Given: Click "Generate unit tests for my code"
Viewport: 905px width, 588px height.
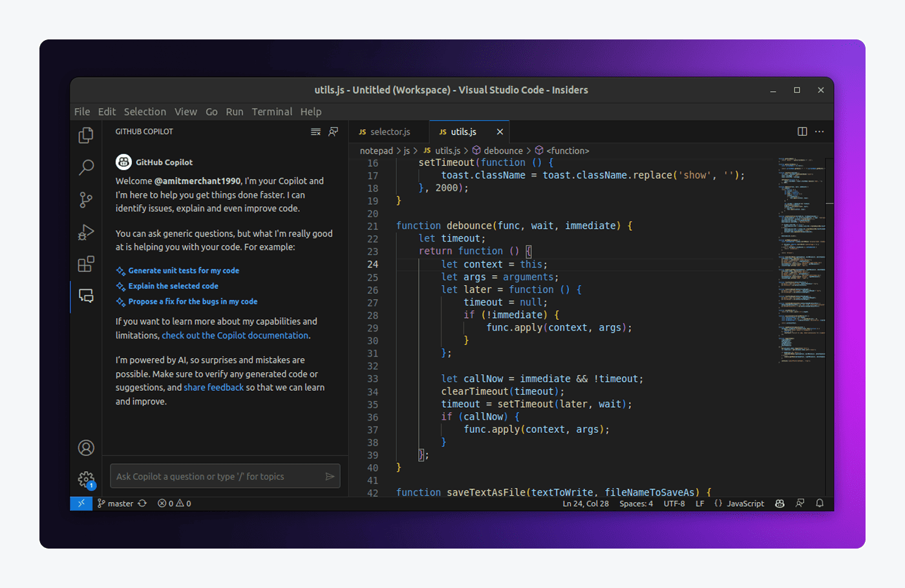Looking at the screenshot, I should click(184, 271).
